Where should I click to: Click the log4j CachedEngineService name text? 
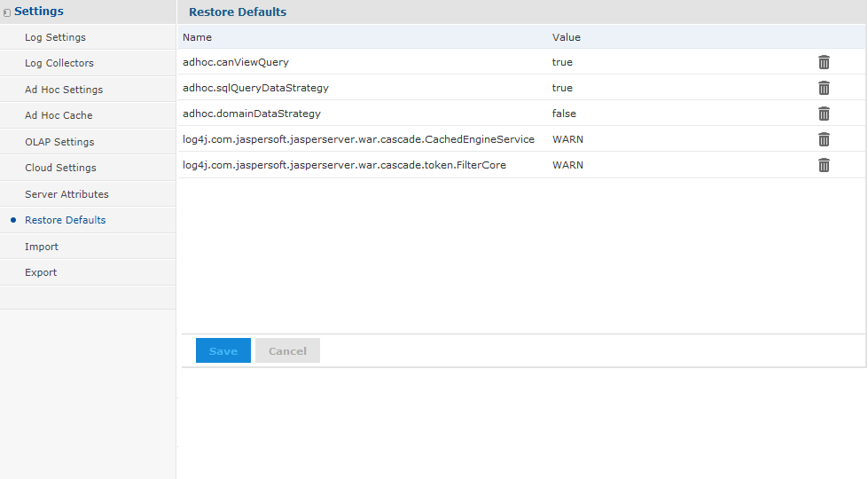359,139
